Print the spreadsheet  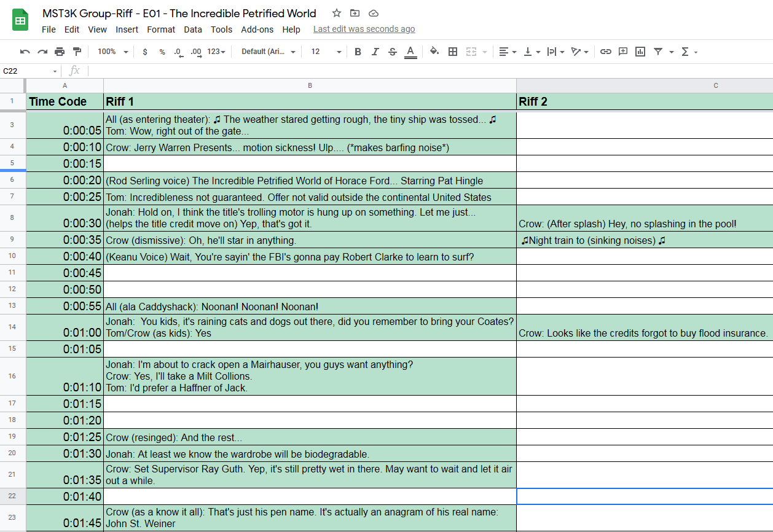(60, 52)
